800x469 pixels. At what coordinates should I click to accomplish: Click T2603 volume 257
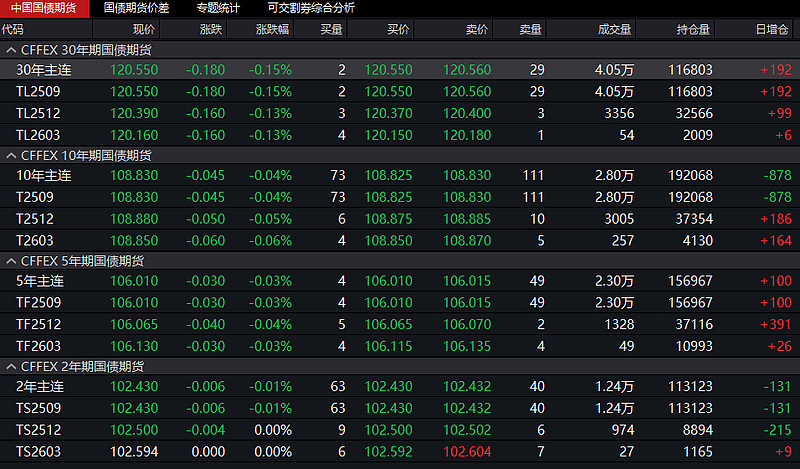pos(622,241)
